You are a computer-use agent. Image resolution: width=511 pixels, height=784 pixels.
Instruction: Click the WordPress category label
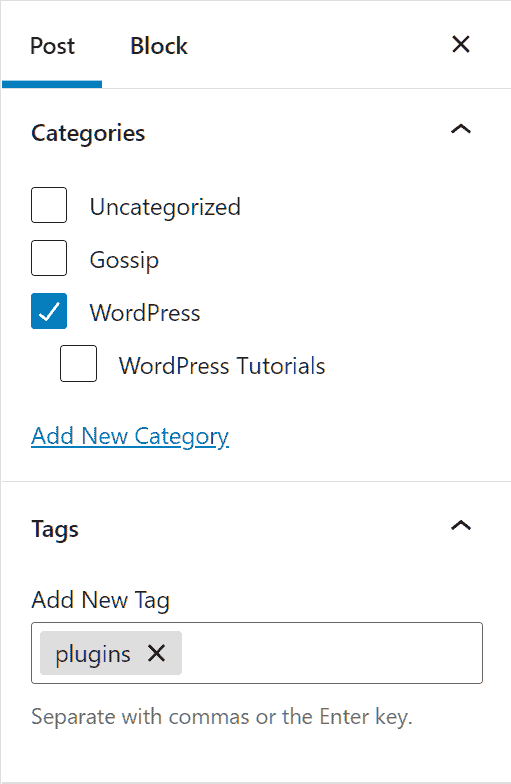145,313
